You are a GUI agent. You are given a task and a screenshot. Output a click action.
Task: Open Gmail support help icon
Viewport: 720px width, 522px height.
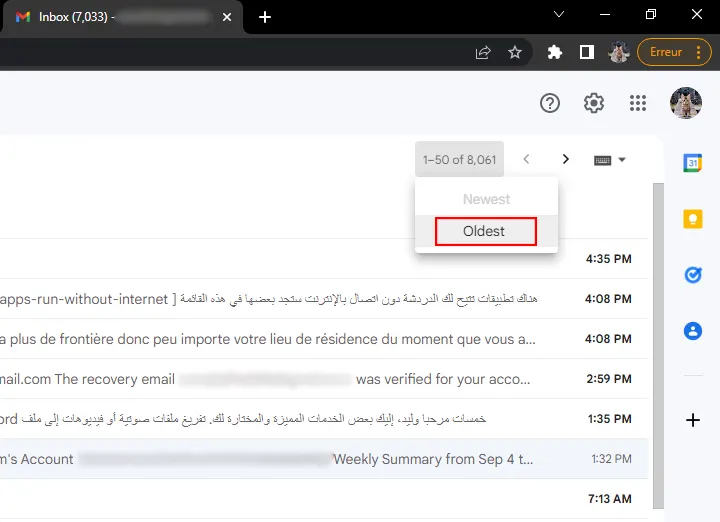(550, 103)
